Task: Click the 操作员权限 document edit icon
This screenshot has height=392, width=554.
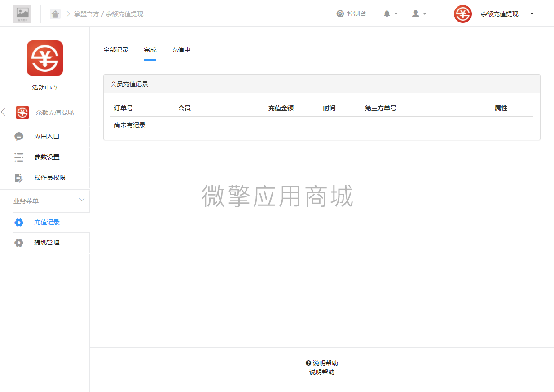Action: coord(19,178)
